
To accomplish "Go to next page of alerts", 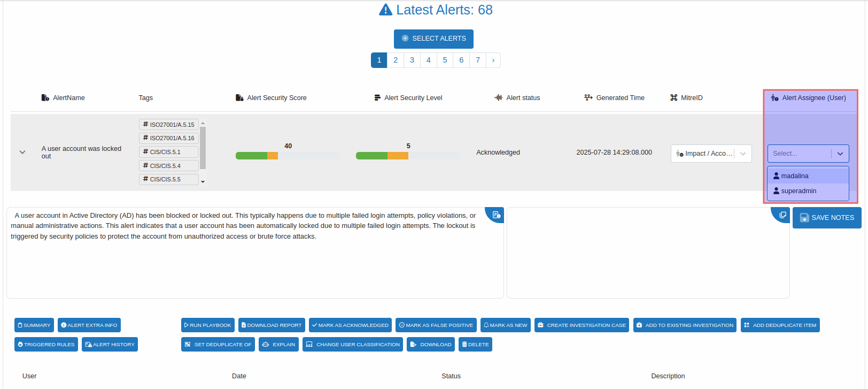I will [x=493, y=60].
